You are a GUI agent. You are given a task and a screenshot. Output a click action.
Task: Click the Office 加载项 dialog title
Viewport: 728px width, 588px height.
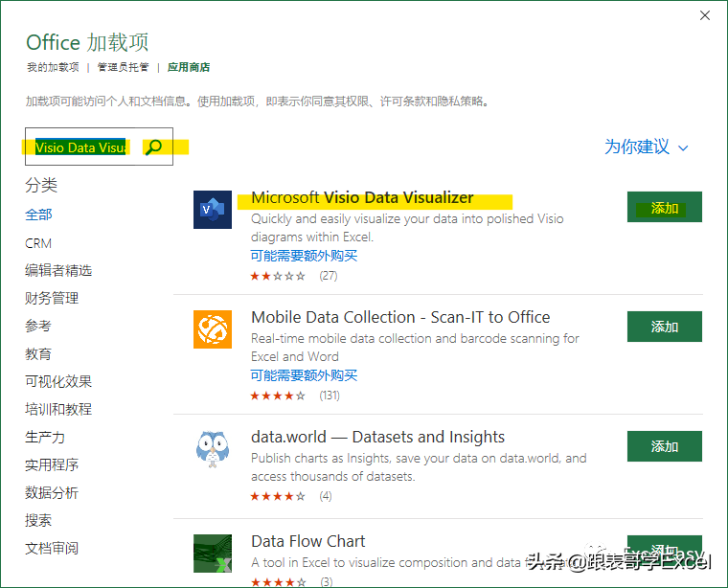(x=87, y=43)
